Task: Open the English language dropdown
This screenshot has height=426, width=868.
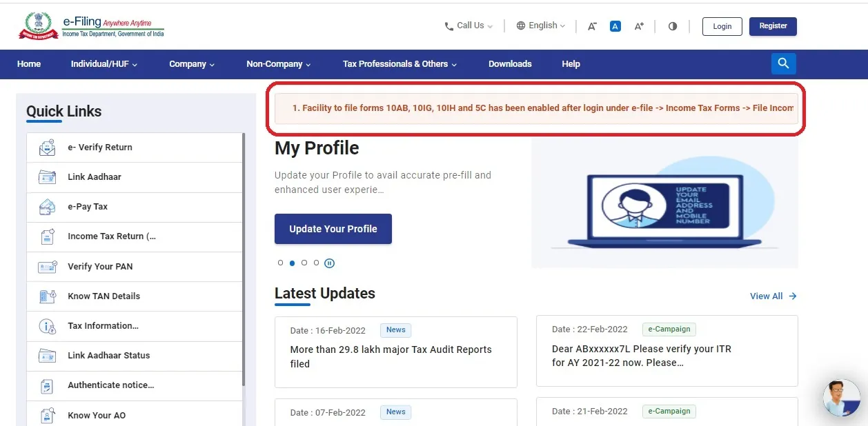Action: click(541, 26)
